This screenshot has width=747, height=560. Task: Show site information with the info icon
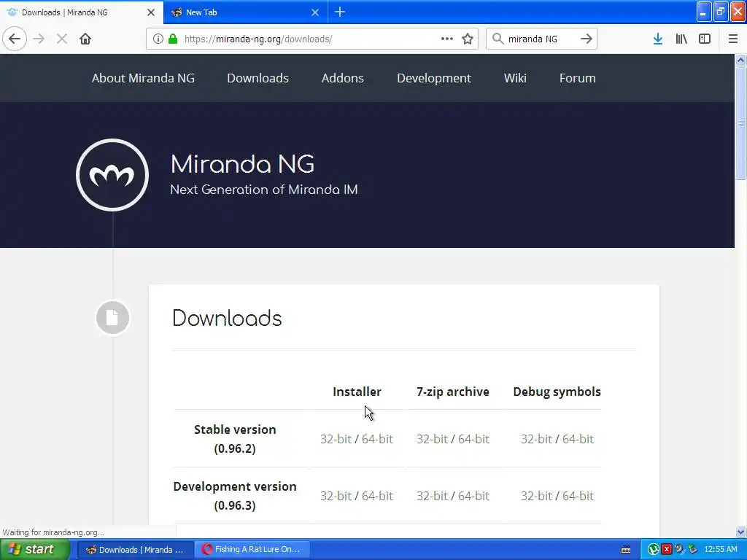pyautogui.click(x=158, y=39)
